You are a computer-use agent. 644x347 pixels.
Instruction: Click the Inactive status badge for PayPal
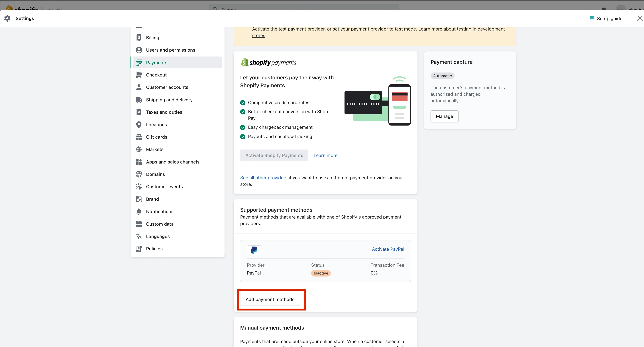click(x=321, y=273)
